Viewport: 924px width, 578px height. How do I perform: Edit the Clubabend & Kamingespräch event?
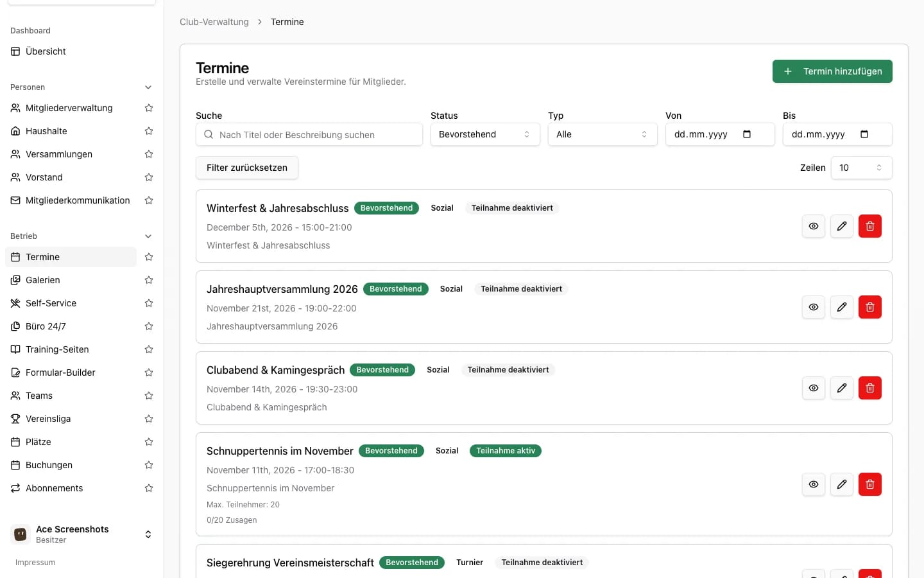(x=842, y=388)
